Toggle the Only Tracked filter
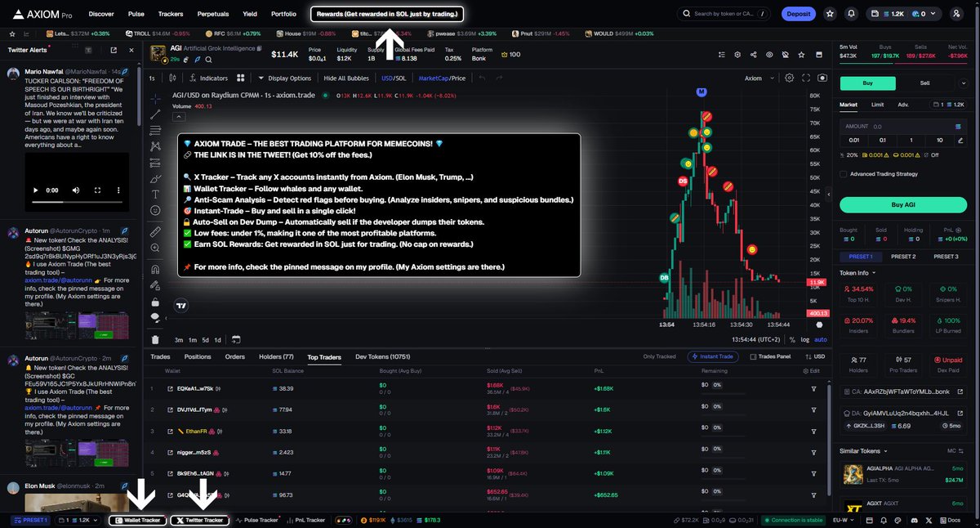Screen dimensions: 980x528 [x=660, y=356]
